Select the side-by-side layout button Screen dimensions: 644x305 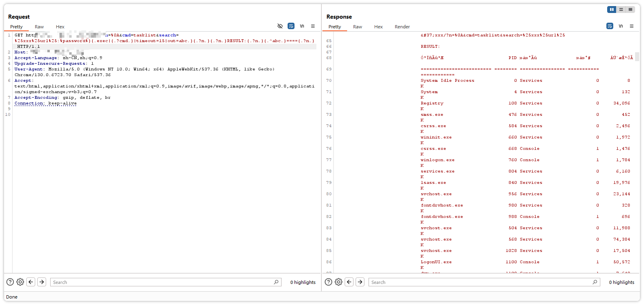point(612,9)
